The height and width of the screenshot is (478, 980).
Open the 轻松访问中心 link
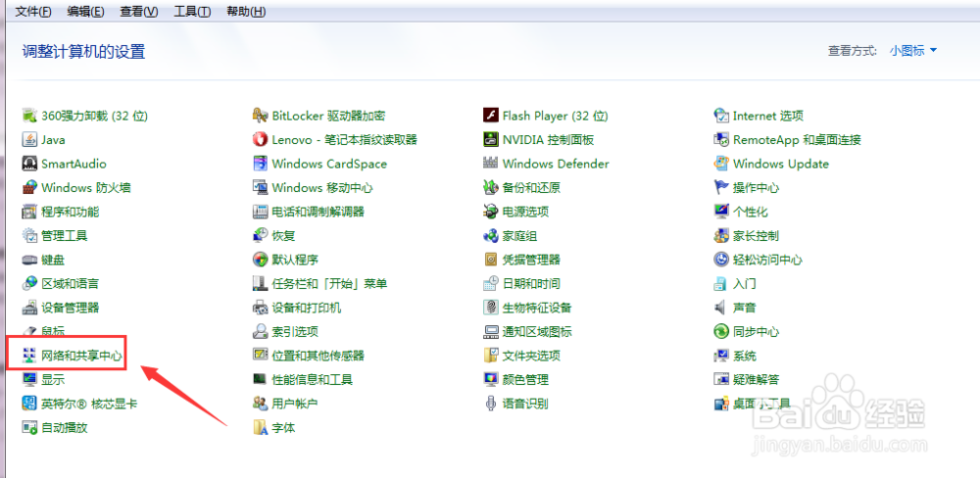click(x=767, y=260)
